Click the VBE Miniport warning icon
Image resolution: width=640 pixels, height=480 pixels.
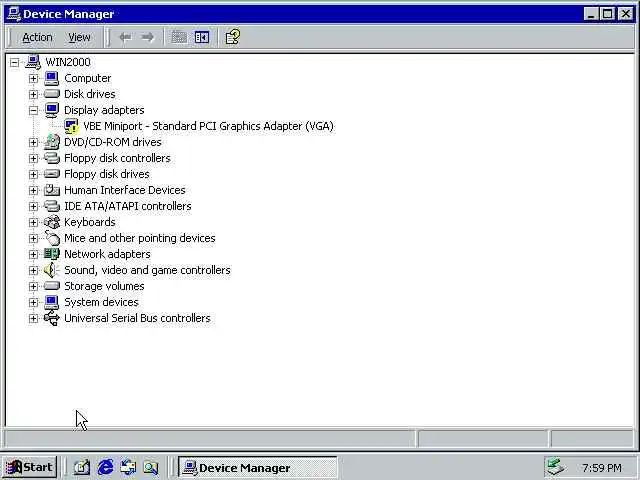[71, 126]
